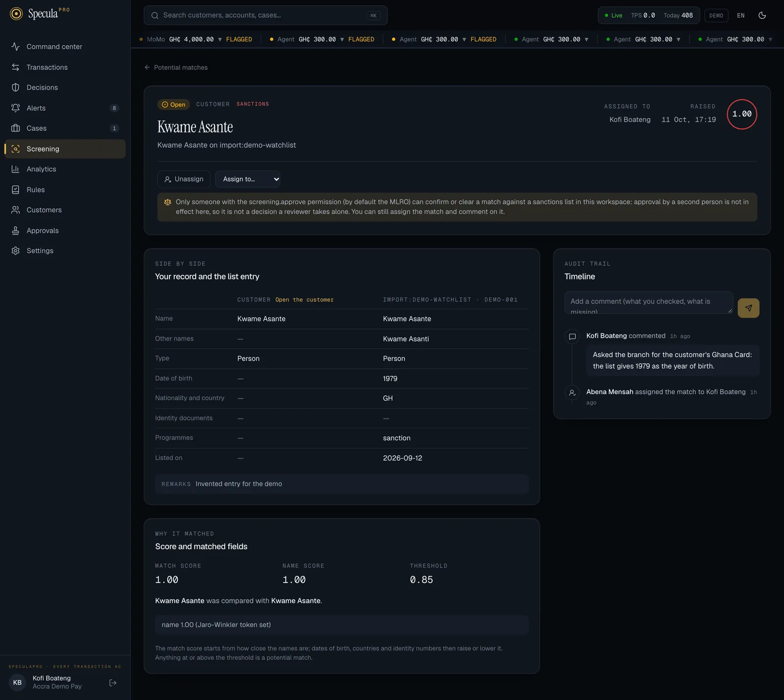Click the Live status indicator

coord(613,15)
